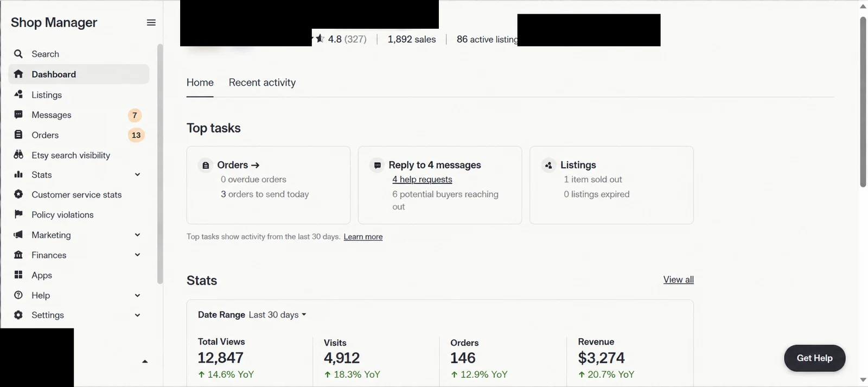Open the Date Range Last 30 days dropdown
The width and height of the screenshot is (868, 387).
277,315
